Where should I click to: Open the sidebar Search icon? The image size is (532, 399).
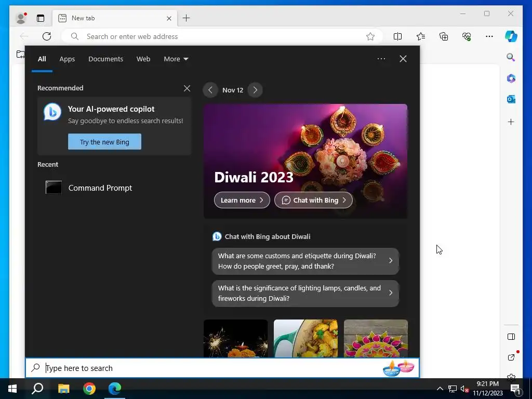[511, 57]
